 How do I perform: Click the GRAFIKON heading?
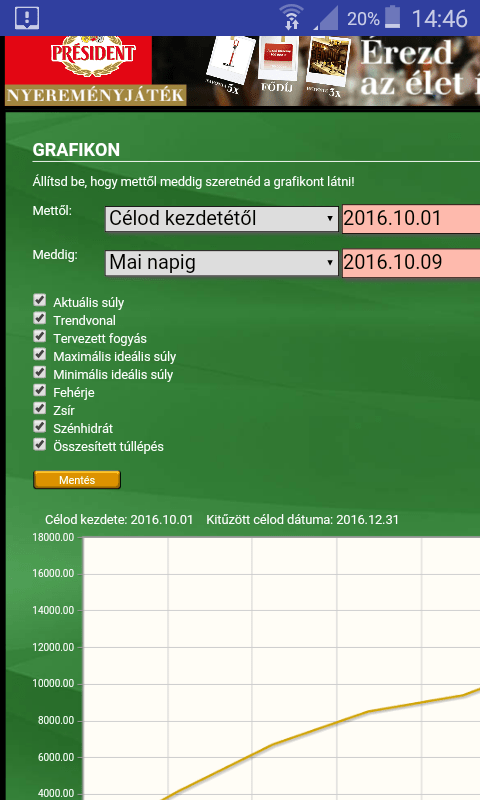77,149
